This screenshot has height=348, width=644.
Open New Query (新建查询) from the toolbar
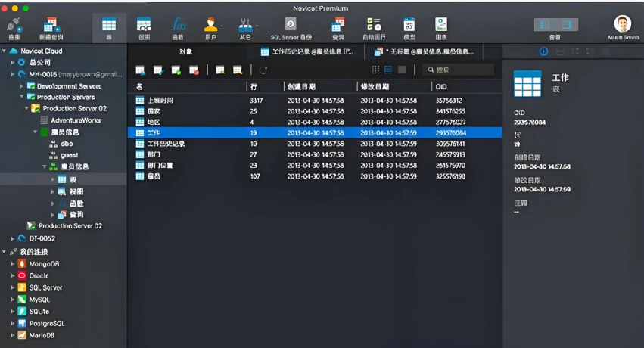(51, 27)
